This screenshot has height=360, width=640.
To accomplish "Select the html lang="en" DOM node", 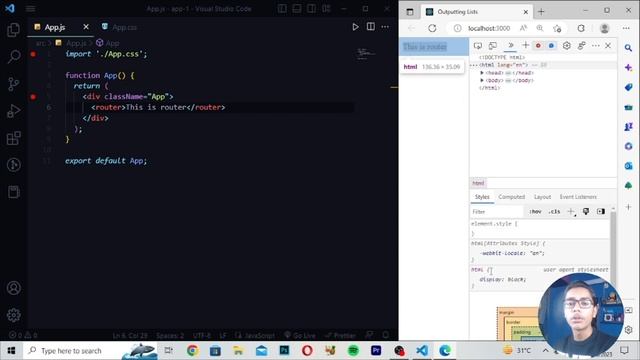I will pos(504,65).
